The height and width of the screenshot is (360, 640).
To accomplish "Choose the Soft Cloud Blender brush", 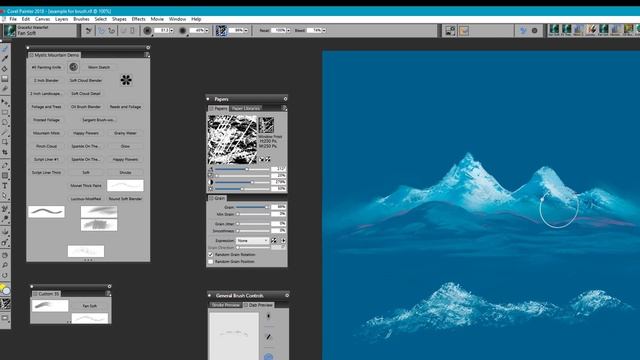I will [x=86, y=80].
